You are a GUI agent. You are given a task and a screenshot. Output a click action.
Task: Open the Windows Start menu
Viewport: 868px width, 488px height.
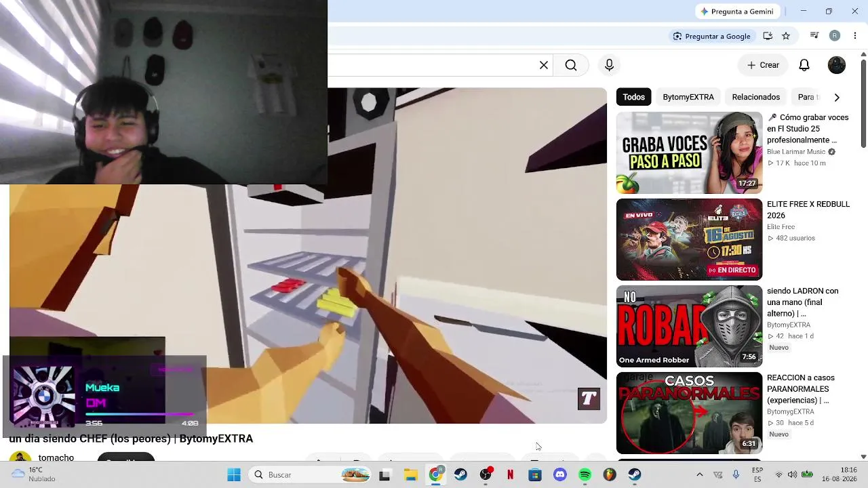234,474
